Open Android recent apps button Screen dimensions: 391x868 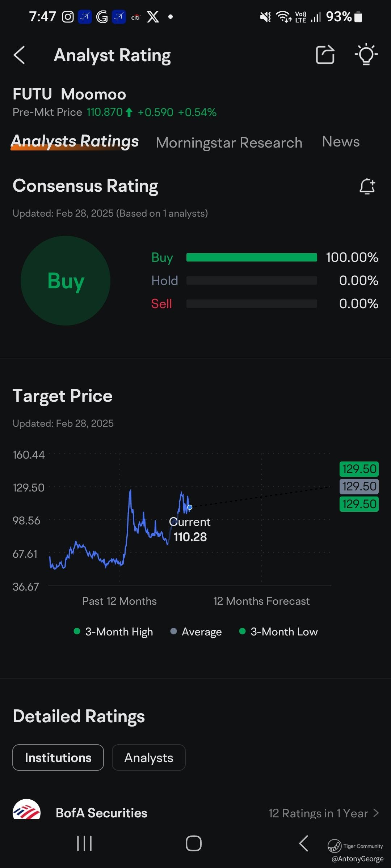84,843
